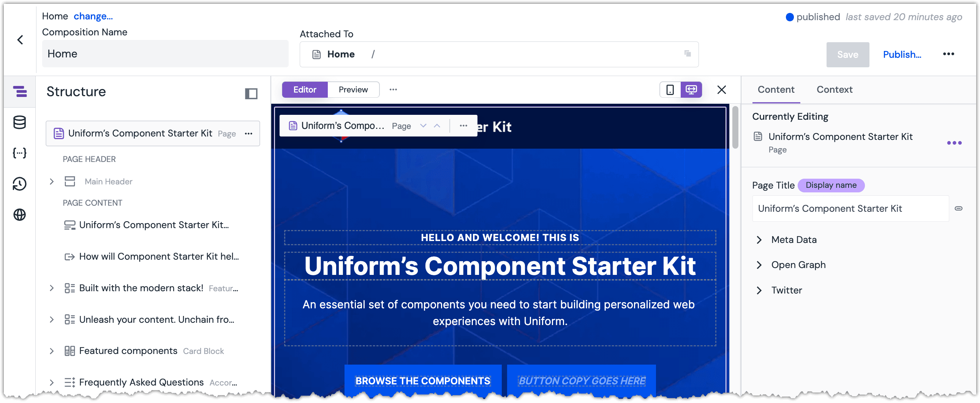Viewport: 980px width, 403px height.
Task: Click the Publish... button
Action: pos(902,55)
